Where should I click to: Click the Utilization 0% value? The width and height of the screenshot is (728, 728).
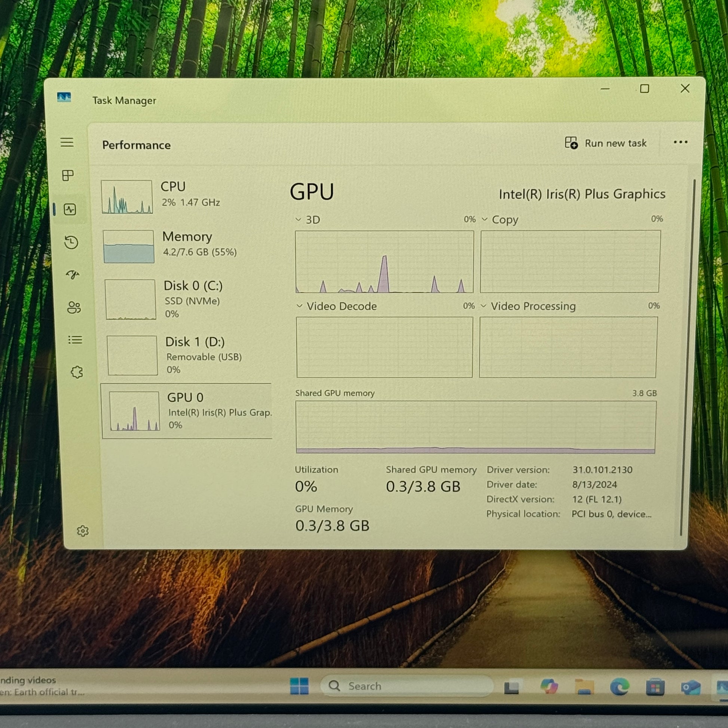coord(306,486)
